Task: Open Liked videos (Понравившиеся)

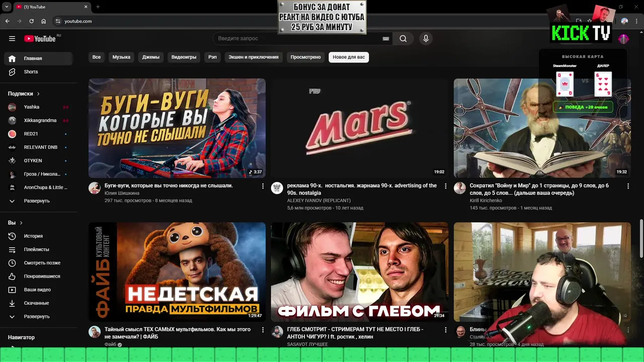Action: coord(38,276)
